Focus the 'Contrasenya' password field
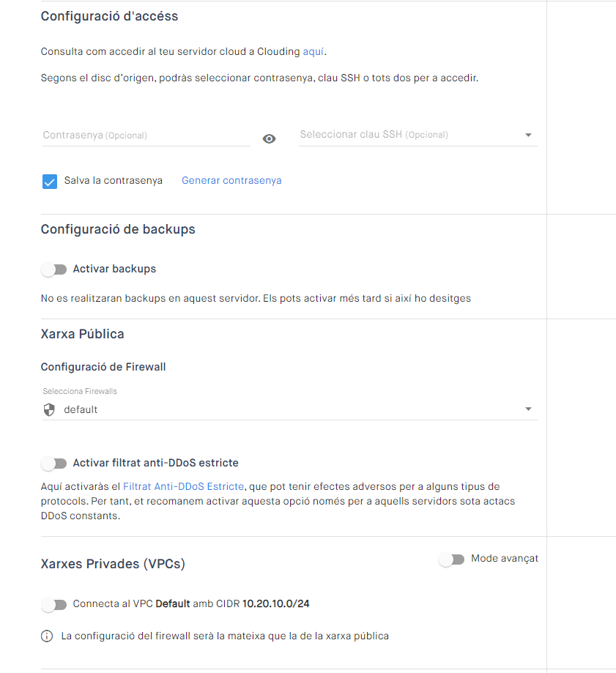616x673 pixels. pos(145,135)
